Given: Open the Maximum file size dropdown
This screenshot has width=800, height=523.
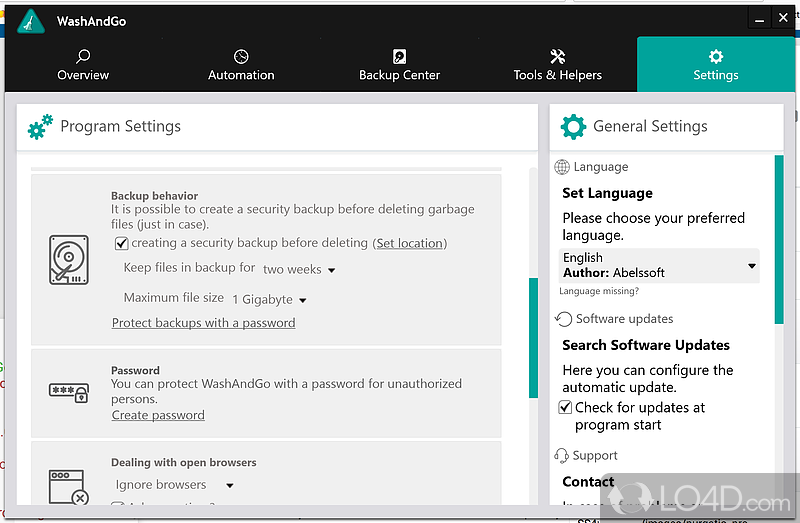Looking at the screenshot, I should [x=269, y=300].
